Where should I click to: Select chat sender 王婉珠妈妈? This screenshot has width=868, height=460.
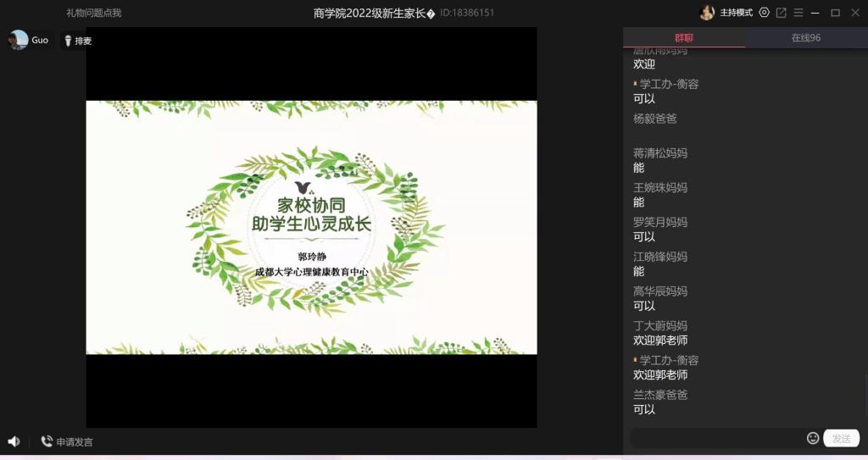pyautogui.click(x=660, y=188)
